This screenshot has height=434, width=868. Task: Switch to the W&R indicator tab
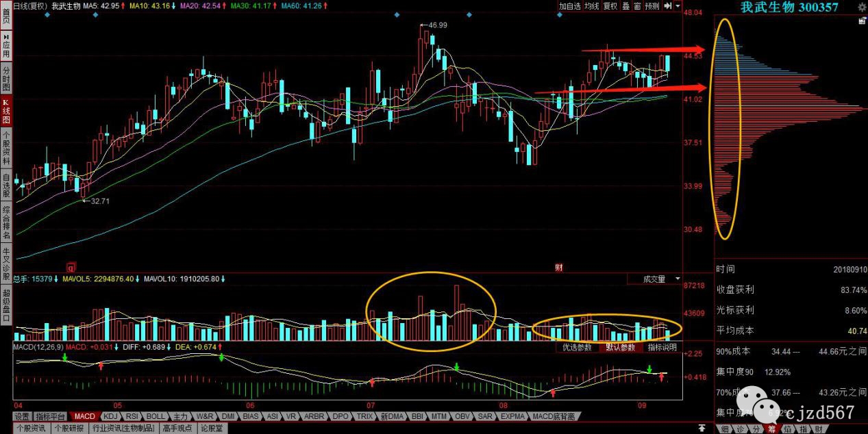(x=205, y=416)
